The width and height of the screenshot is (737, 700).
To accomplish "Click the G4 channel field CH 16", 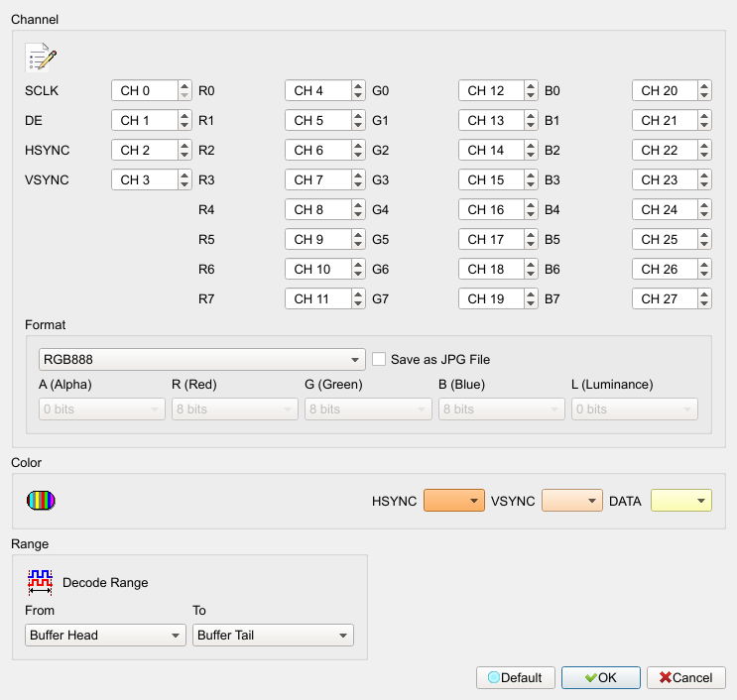I will click(x=492, y=209).
